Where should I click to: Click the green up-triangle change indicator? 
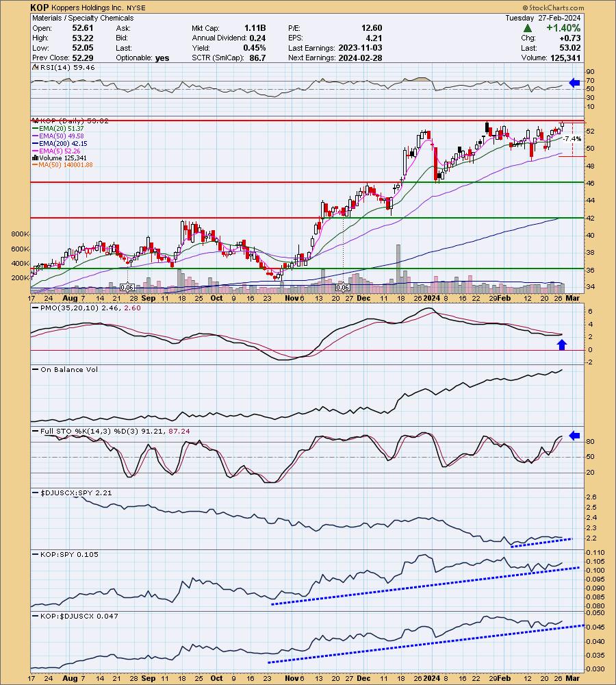[528, 28]
